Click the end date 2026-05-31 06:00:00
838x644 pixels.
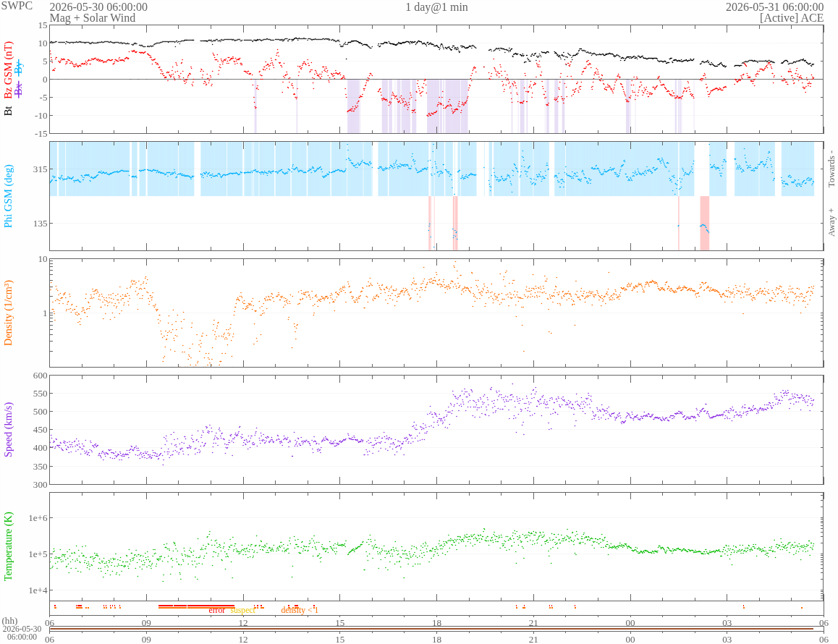[774, 7]
